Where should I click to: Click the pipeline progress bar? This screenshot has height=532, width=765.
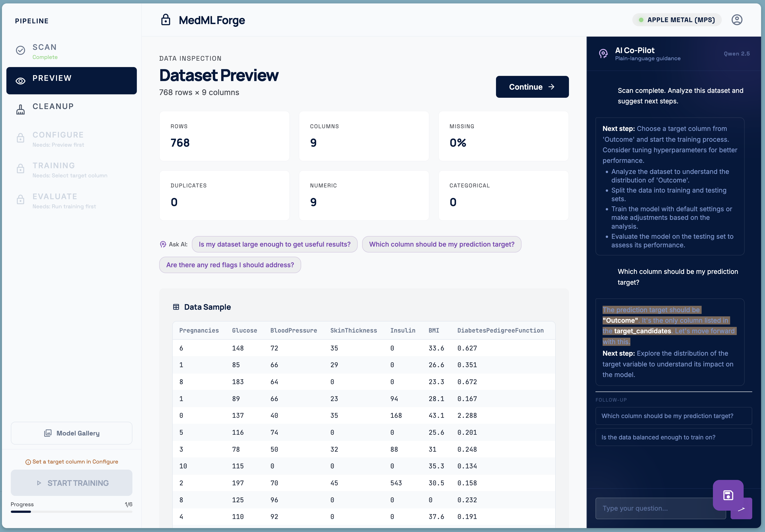pyautogui.click(x=72, y=512)
